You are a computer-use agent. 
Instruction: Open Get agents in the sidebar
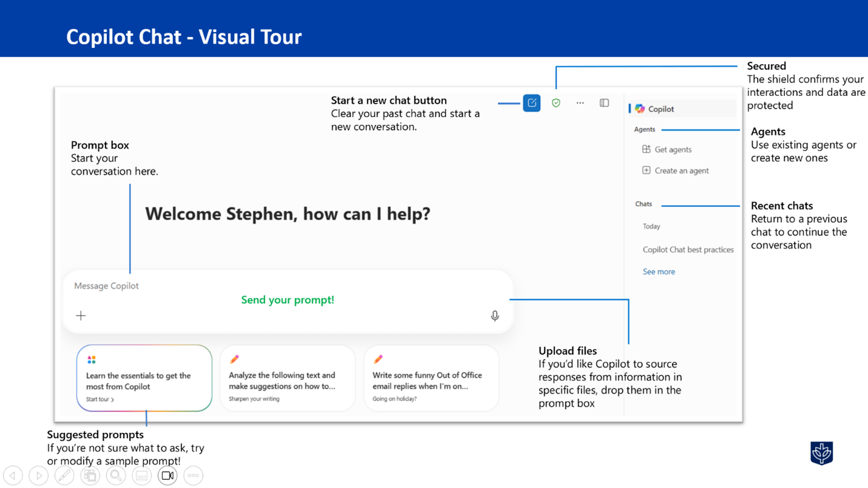673,149
